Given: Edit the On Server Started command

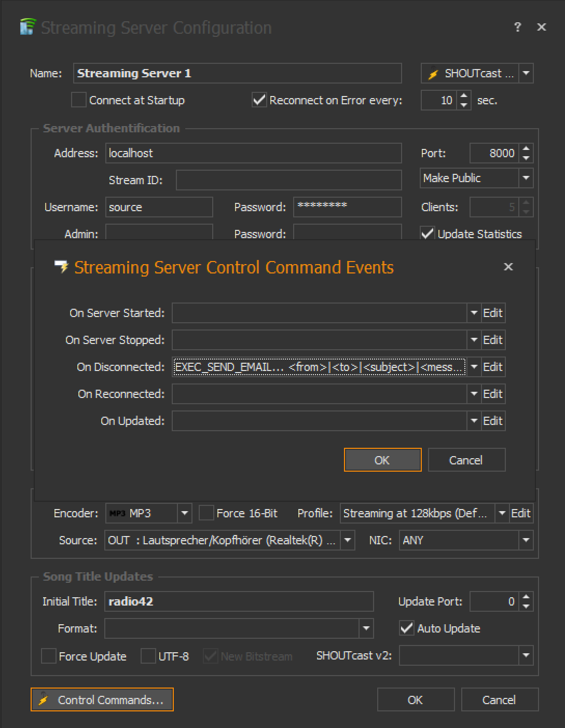Looking at the screenshot, I should coord(493,313).
